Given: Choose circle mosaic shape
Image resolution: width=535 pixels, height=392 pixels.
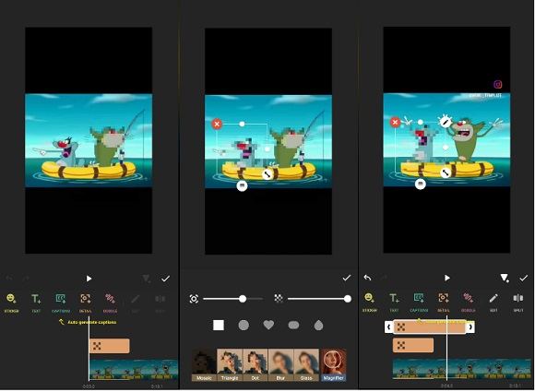Looking at the screenshot, I should click(x=244, y=326).
